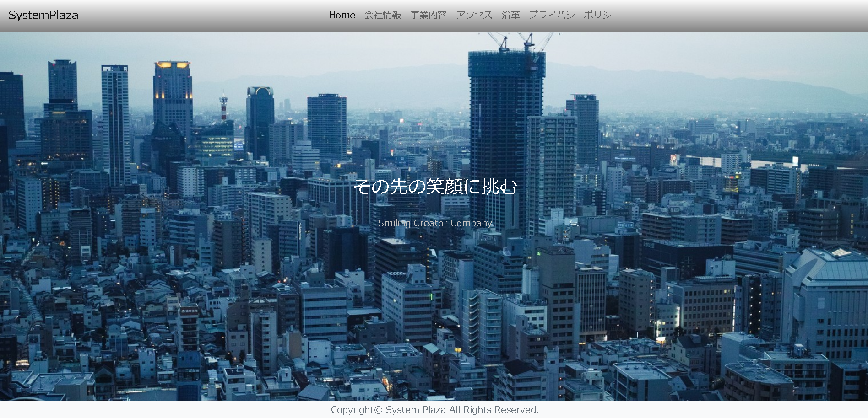Image resolution: width=868 pixels, height=418 pixels.
Task: Click the red and white striped tower
Action: 223,107
